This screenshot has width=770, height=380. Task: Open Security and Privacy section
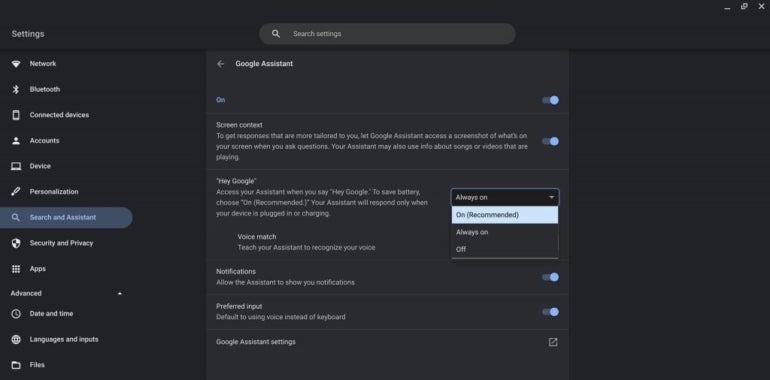pyautogui.click(x=66, y=243)
